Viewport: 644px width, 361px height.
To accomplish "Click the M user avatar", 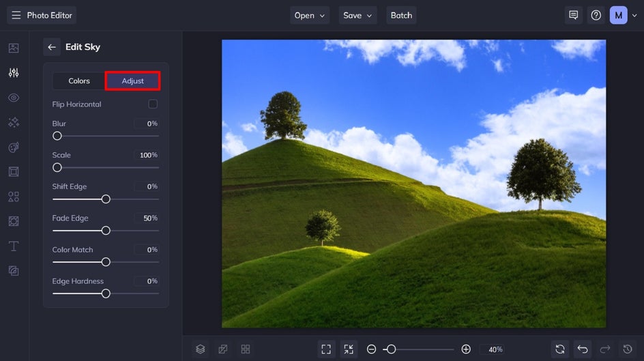I will click(619, 15).
